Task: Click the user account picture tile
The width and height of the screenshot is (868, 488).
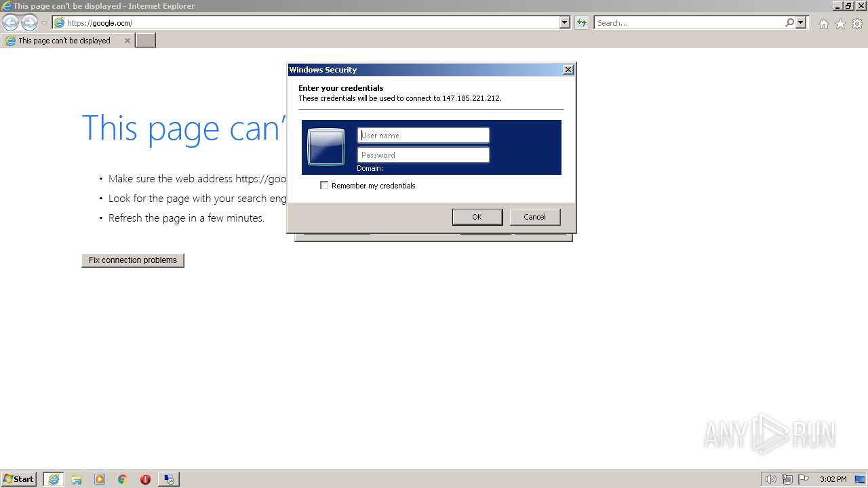Action: click(326, 147)
